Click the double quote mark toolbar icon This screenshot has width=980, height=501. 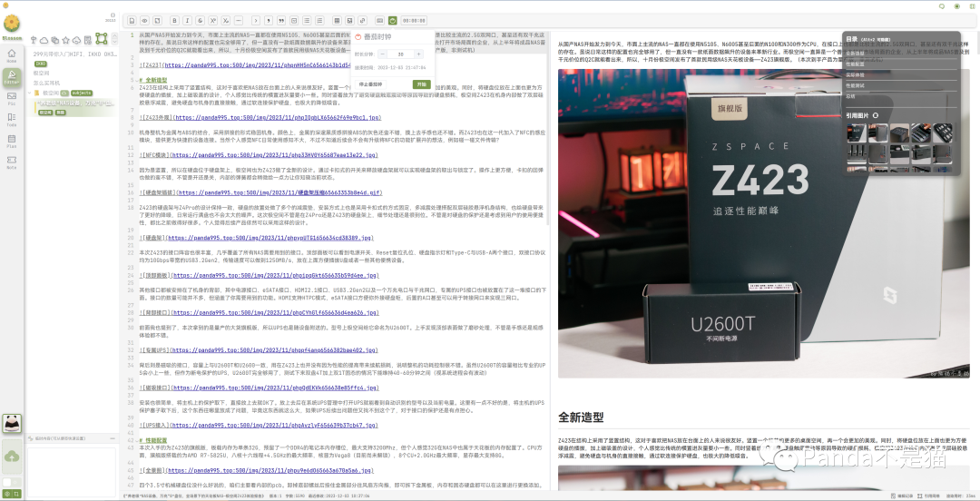coord(281,21)
